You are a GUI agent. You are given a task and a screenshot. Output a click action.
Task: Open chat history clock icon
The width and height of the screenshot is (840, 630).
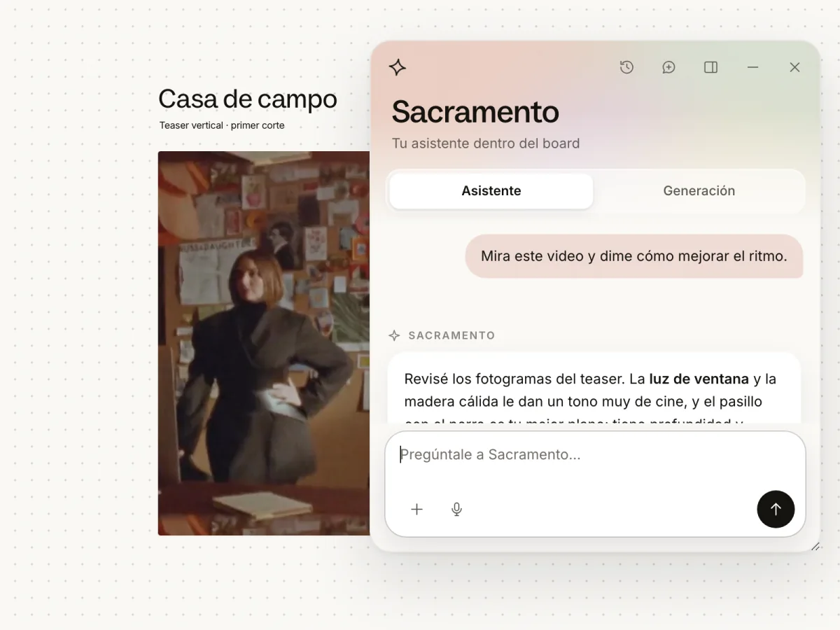tap(626, 67)
